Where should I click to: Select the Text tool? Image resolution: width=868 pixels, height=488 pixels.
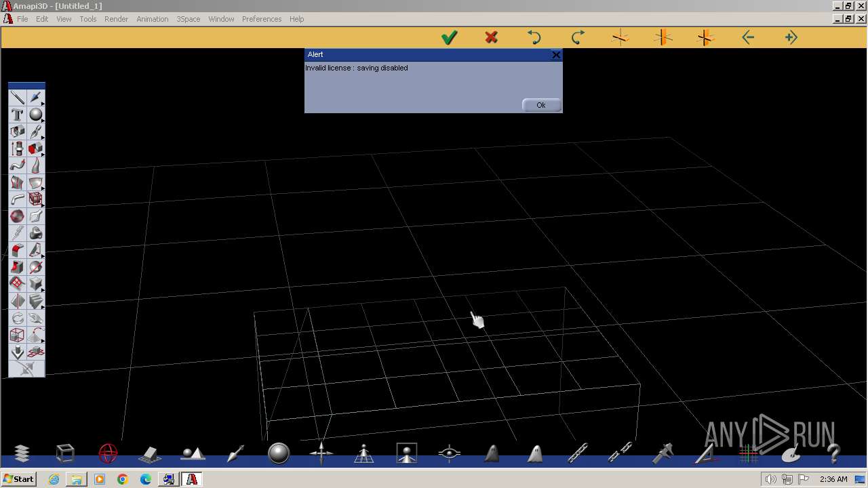coord(17,115)
